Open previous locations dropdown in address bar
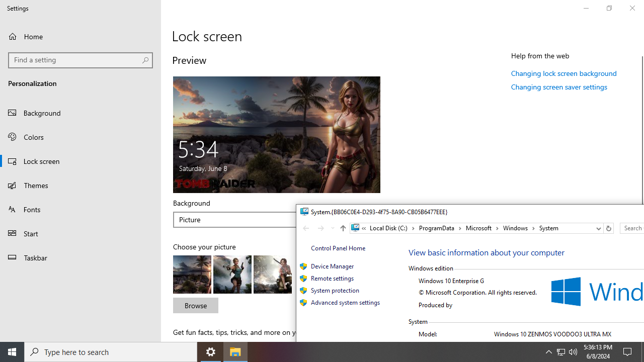This screenshot has width=644, height=362. pyautogui.click(x=598, y=228)
